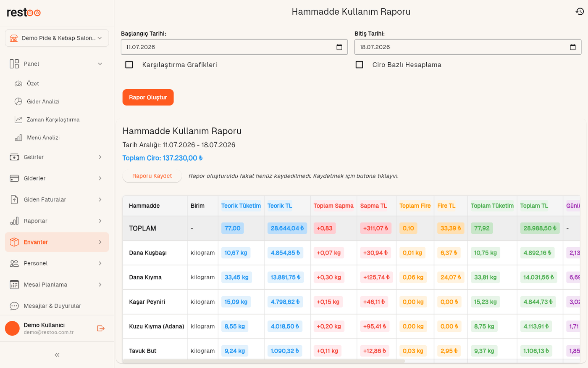Open the Demo Pide & Kebap Salonu selector
The image size is (588, 368).
point(57,38)
